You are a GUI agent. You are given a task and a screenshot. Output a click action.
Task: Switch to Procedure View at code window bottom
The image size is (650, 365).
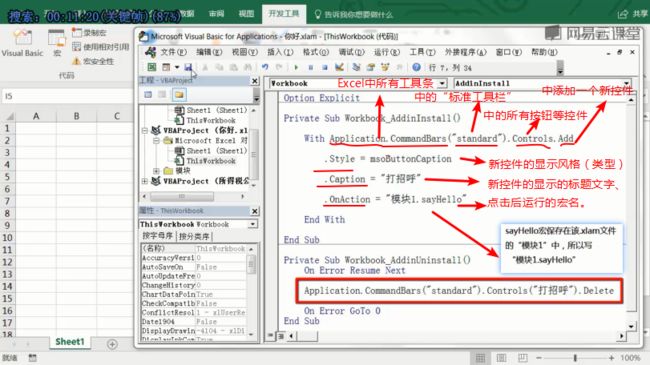(271, 336)
